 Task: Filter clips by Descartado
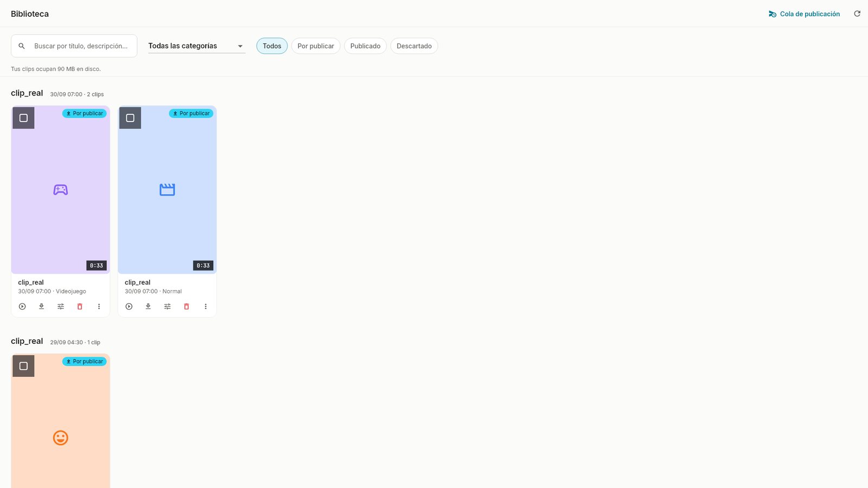pyautogui.click(x=414, y=46)
